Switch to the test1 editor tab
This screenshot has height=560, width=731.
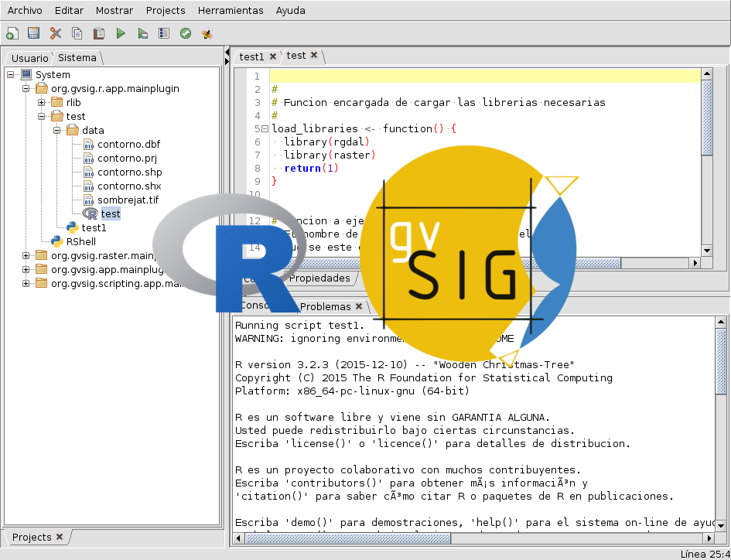[251, 56]
